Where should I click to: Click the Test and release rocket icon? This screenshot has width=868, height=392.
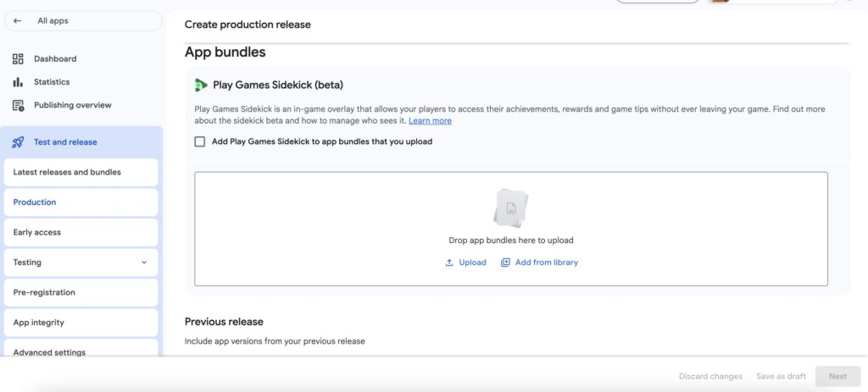click(18, 142)
